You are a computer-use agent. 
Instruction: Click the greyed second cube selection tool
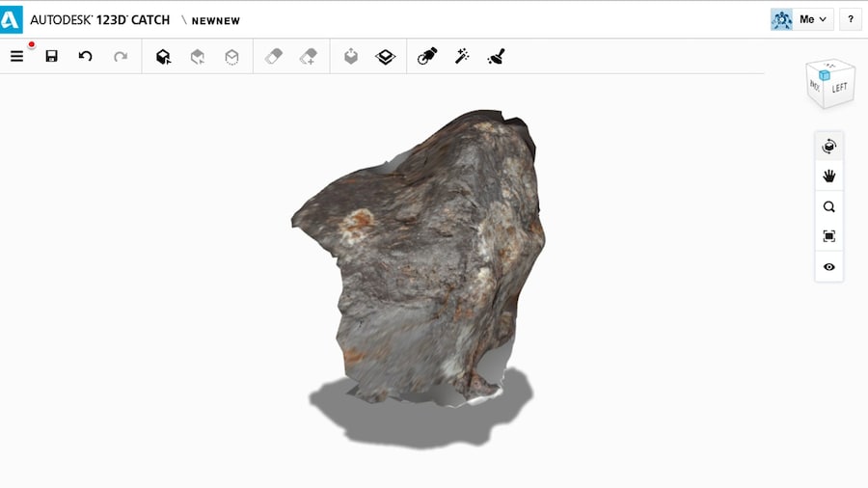pyautogui.click(x=198, y=57)
